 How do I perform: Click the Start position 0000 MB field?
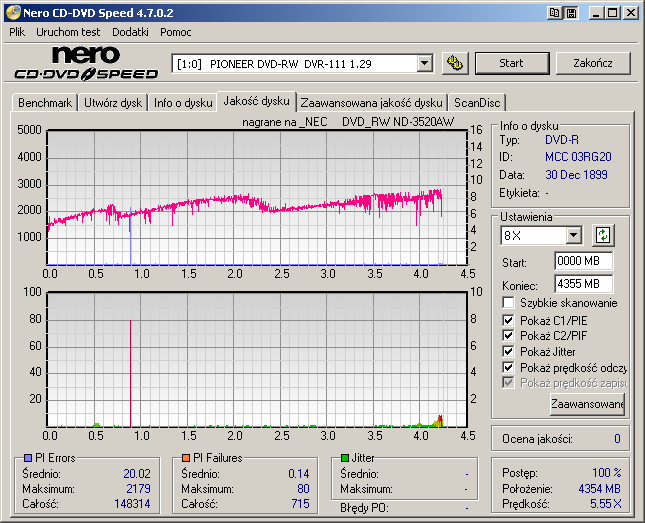tap(583, 261)
